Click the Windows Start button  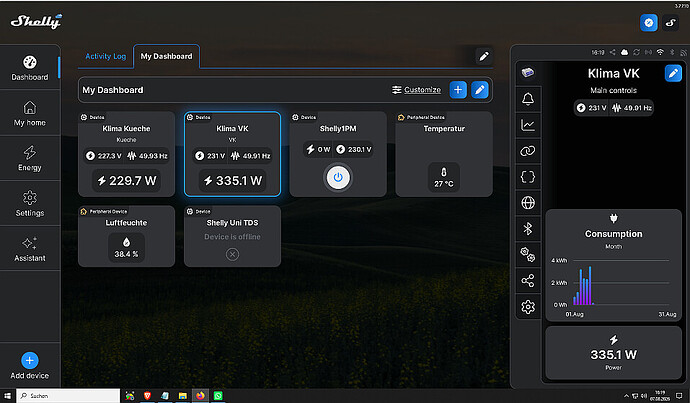(7, 396)
